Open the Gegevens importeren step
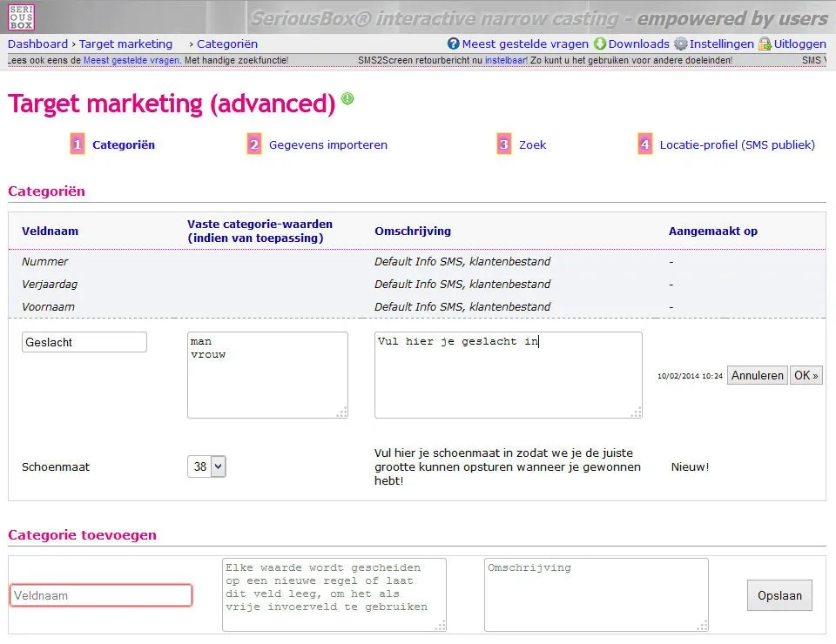The height and width of the screenshot is (644, 836). (x=328, y=144)
